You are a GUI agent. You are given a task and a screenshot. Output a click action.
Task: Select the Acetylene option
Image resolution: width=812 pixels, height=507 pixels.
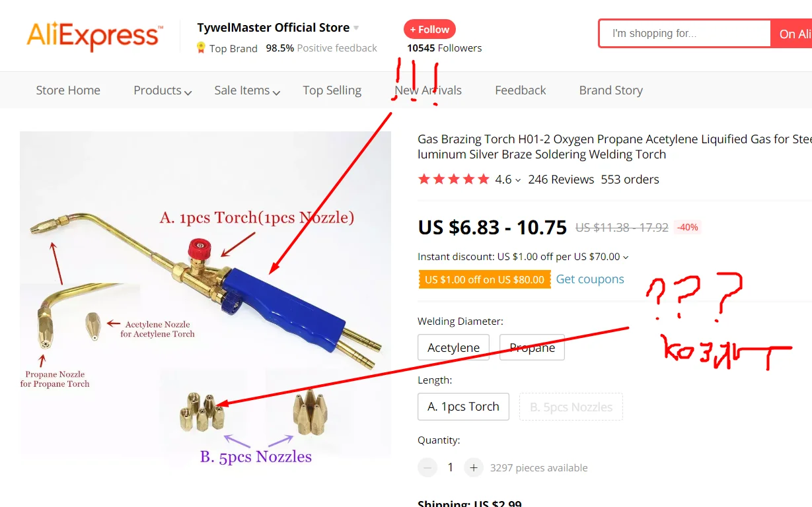click(x=453, y=347)
